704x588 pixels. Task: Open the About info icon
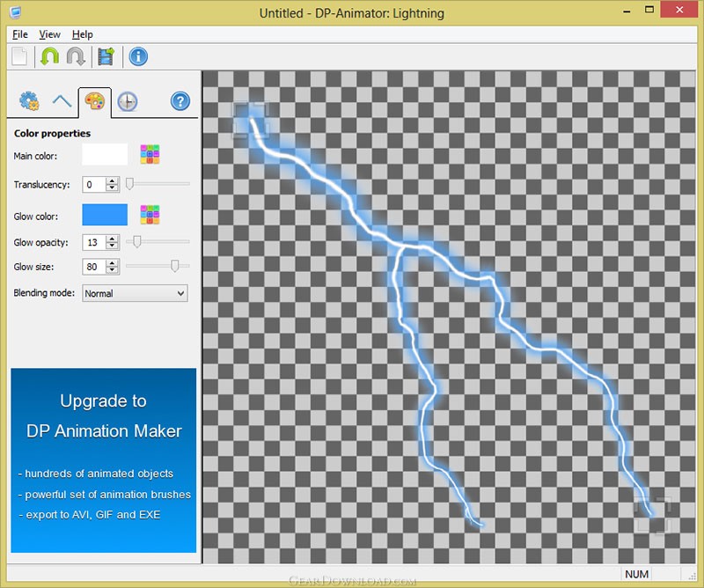coord(138,57)
